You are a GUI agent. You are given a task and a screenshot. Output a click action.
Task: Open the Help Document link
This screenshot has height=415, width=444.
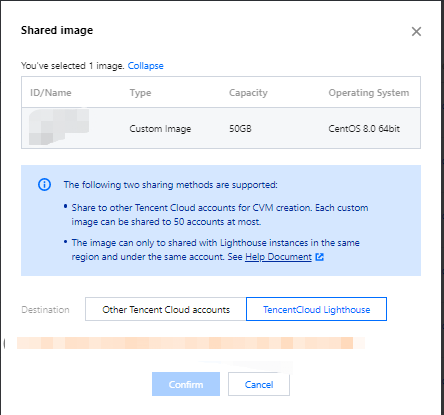point(278,257)
